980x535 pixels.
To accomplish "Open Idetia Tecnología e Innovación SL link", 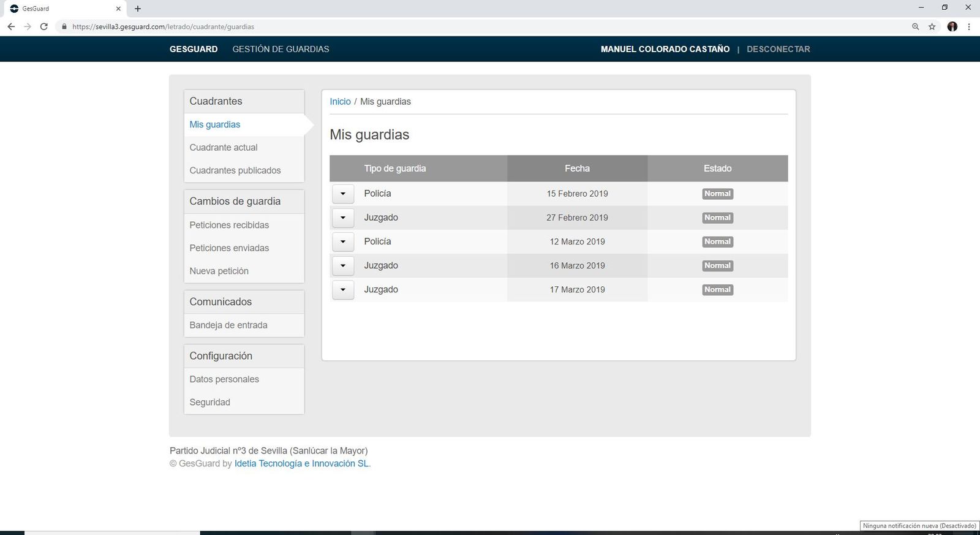I will click(302, 463).
